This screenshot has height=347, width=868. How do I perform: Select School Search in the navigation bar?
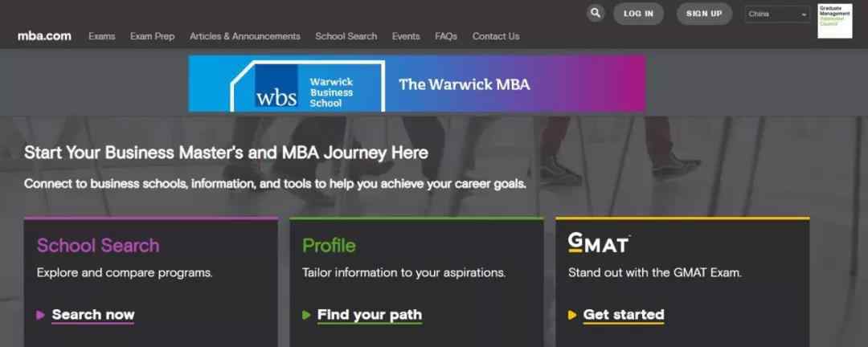(x=346, y=36)
